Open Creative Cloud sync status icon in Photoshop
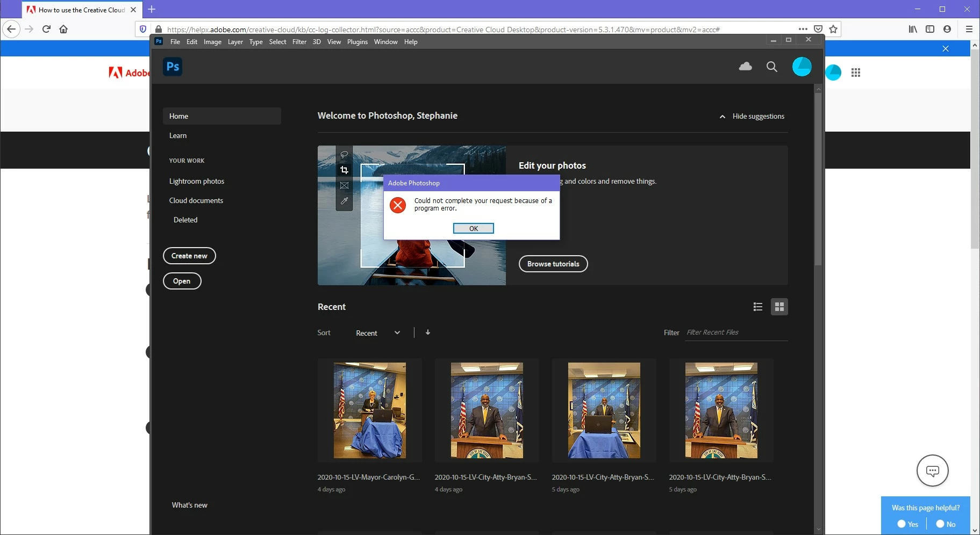Image resolution: width=980 pixels, height=535 pixels. tap(745, 67)
